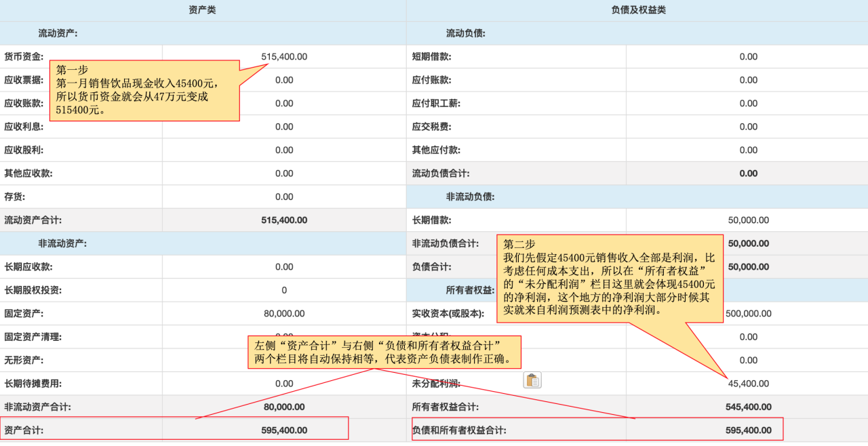Click the 资产类 column header

tap(202, 10)
